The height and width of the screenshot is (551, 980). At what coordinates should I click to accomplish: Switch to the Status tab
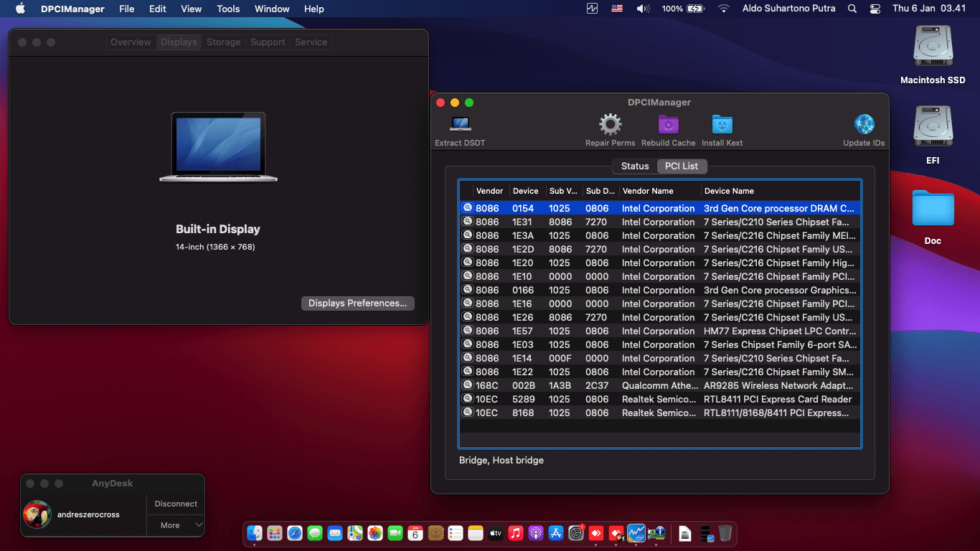(634, 166)
